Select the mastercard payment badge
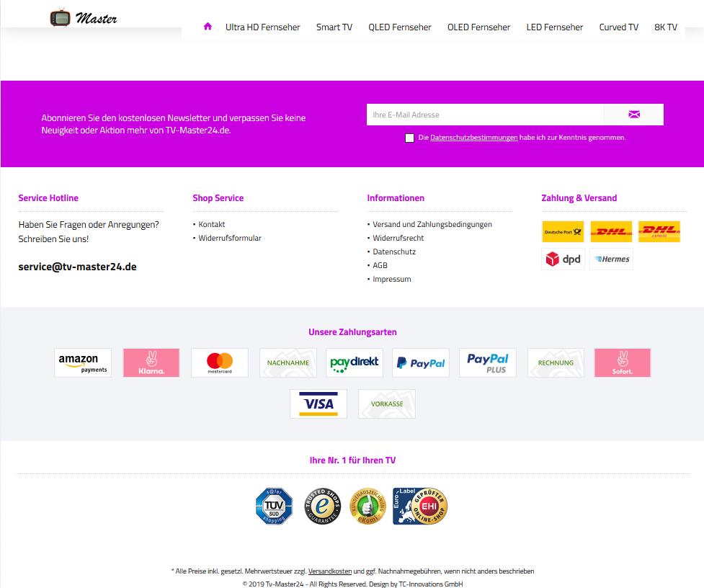The image size is (704, 588). click(x=220, y=362)
